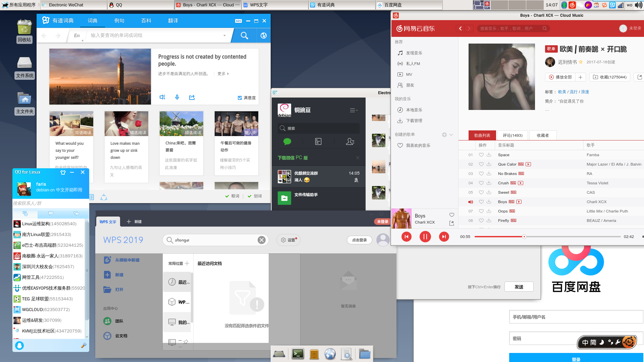Image resolution: width=644 pixels, height=362 pixels.
Task: Switch to Youdao mini mode
Action: point(238,21)
